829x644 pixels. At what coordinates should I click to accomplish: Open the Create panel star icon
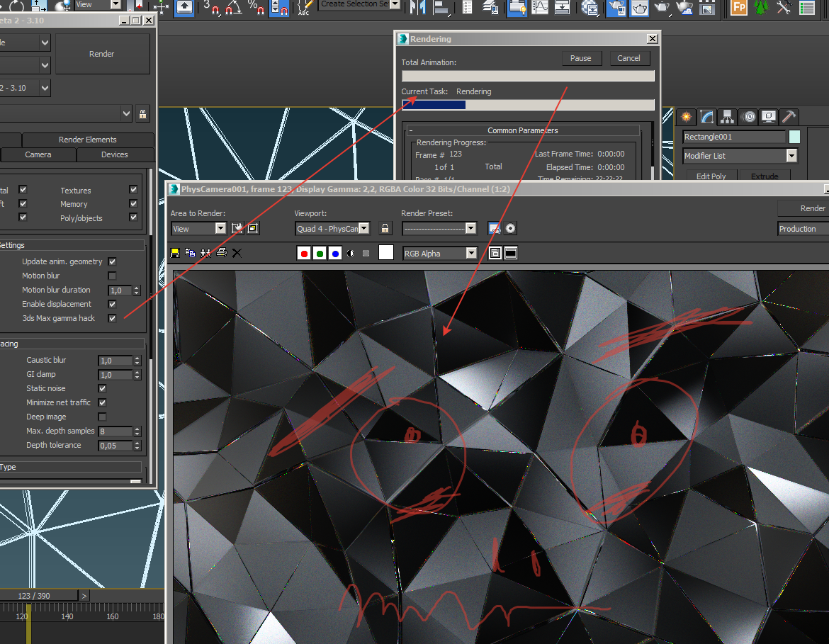687,117
